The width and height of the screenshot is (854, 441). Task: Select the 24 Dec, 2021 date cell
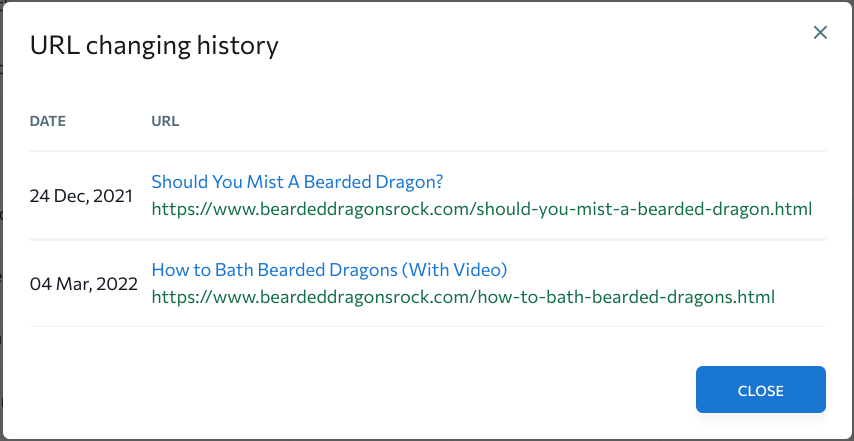point(81,196)
